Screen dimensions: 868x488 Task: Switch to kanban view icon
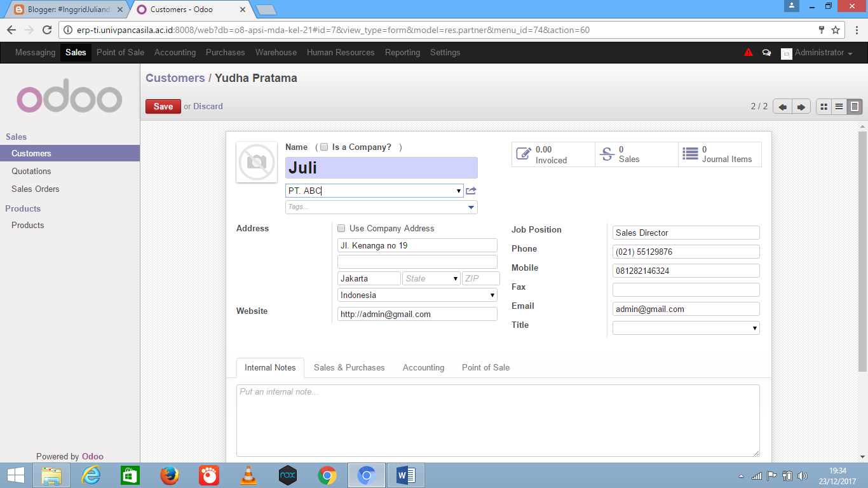tap(824, 107)
